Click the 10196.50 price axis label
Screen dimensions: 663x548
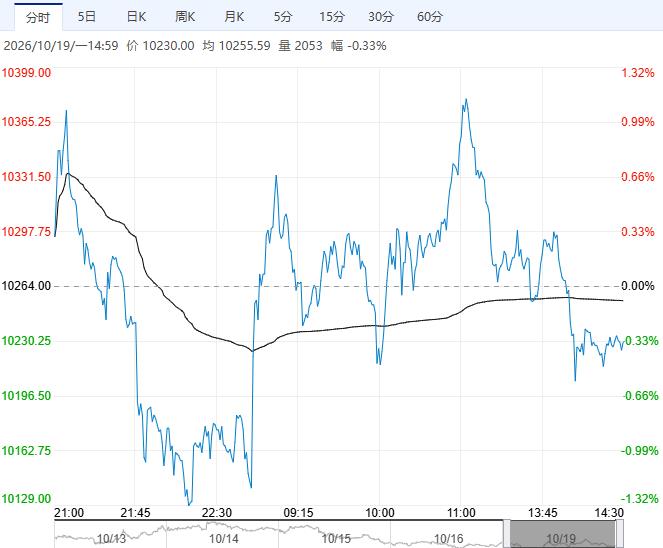coord(26,396)
